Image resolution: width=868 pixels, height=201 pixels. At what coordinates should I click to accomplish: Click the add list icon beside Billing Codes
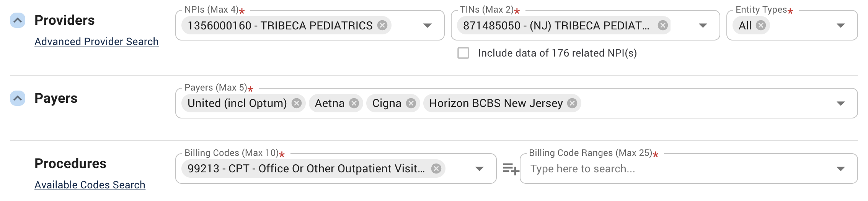[x=511, y=169]
